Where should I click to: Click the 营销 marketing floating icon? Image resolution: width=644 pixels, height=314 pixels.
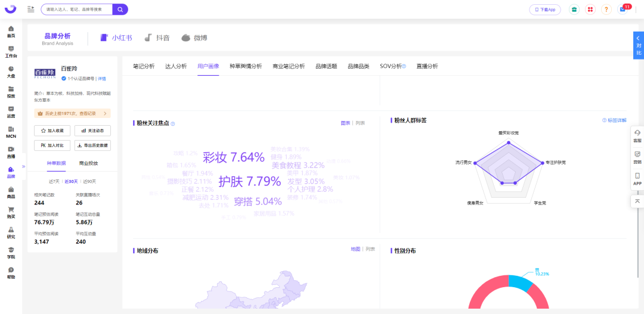637,157
